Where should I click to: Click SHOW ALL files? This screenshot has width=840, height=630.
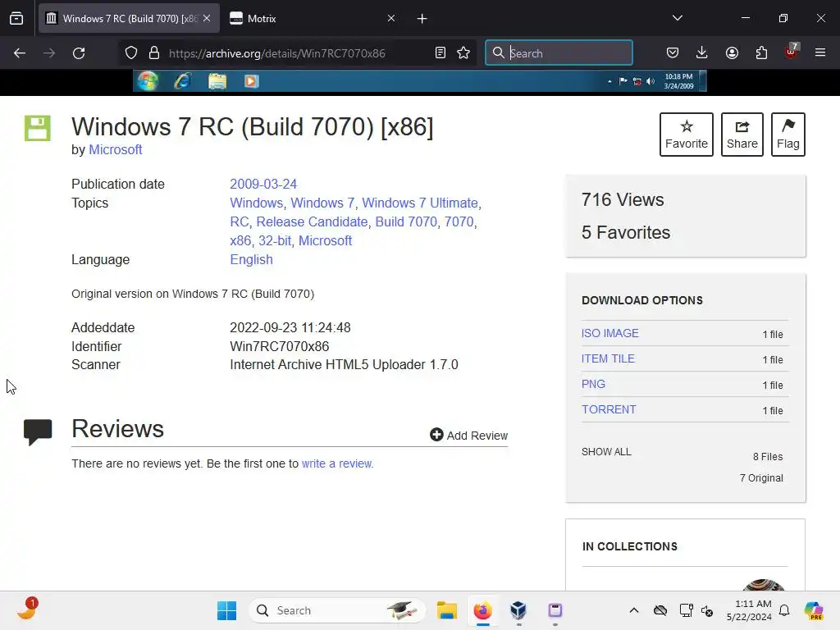point(606,452)
